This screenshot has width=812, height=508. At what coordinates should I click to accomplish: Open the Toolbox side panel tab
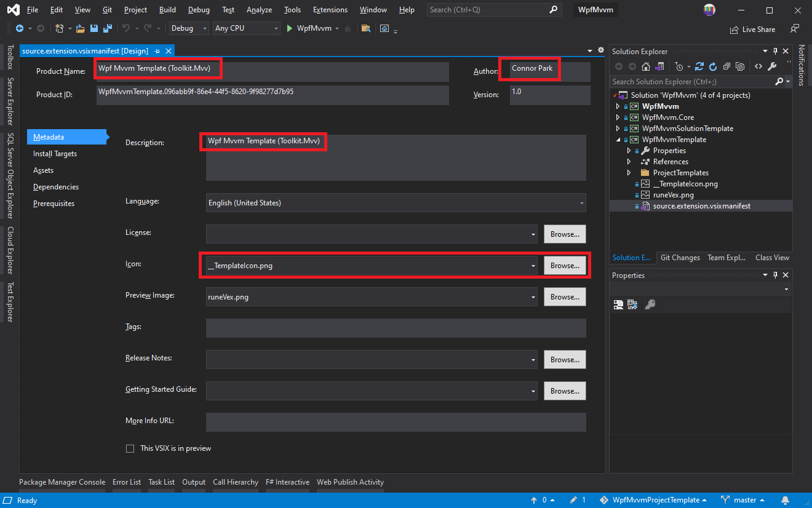point(10,57)
